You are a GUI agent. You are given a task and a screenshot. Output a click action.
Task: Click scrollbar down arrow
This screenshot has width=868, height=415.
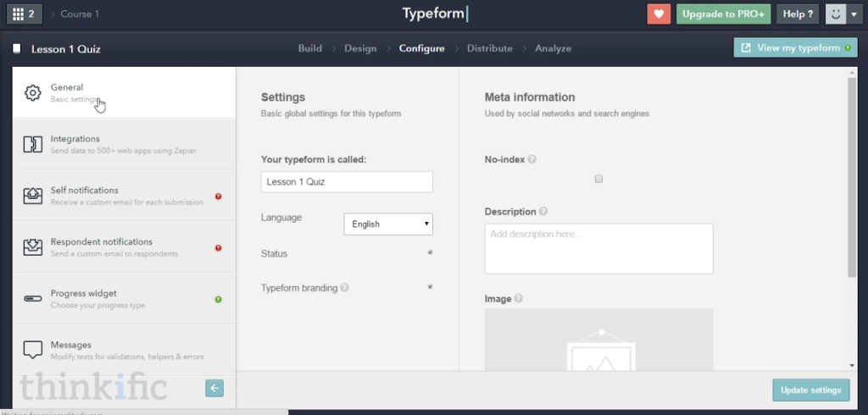852,366
